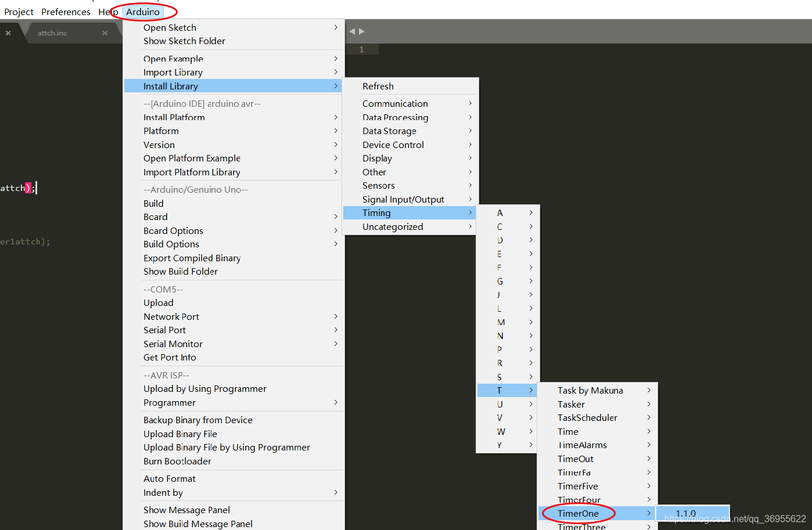Open the letter S library group

click(508, 377)
